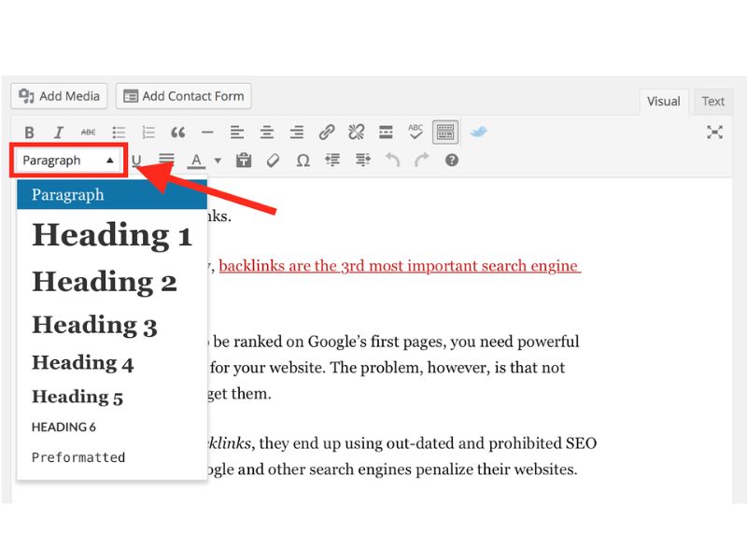Click the Add Media button
The width and height of the screenshot is (747, 560).
(x=58, y=95)
